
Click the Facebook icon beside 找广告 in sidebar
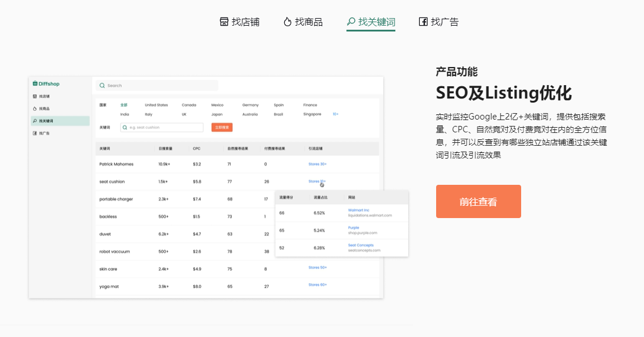[34, 134]
